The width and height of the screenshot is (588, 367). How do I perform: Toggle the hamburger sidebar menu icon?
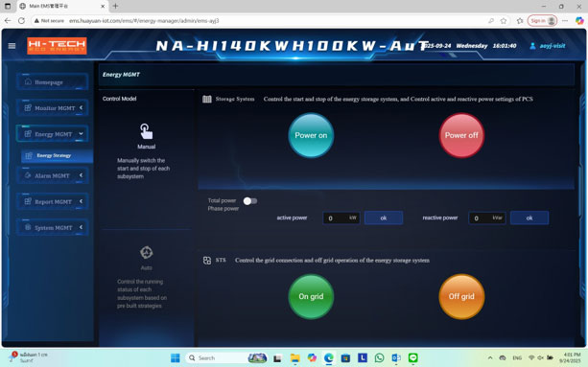point(12,46)
